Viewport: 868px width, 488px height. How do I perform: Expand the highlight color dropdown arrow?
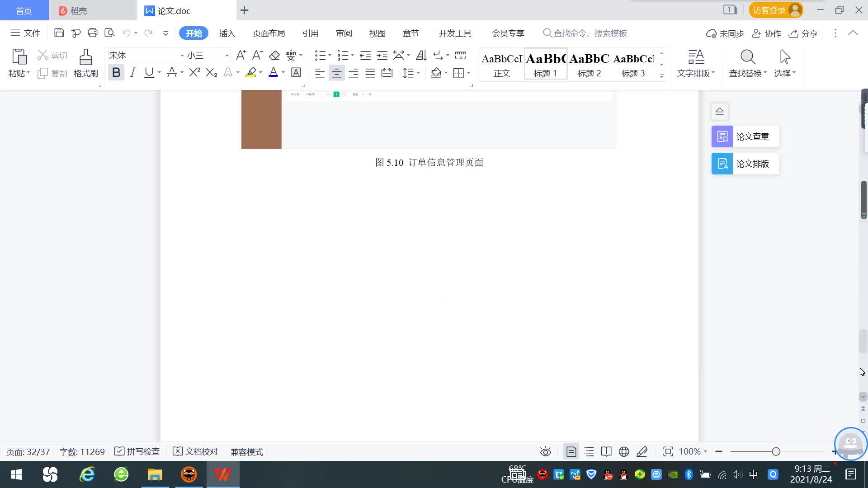click(x=260, y=72)
